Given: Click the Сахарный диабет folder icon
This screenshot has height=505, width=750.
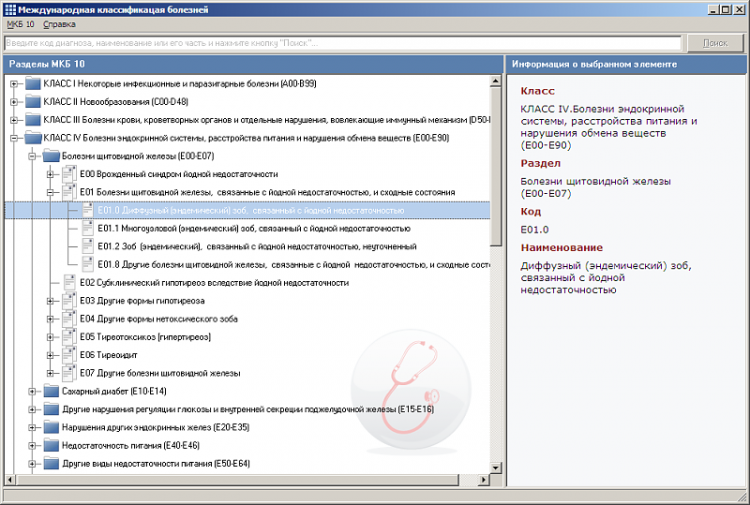Looking at the screenshot, I should 51,391.
